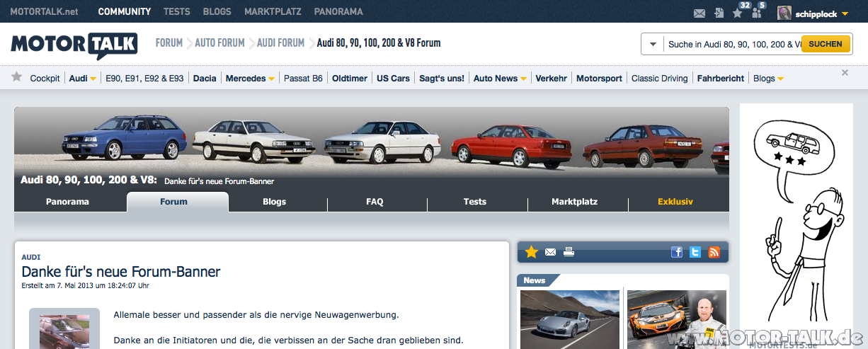Expand the Auto News bookmark dropdown
This screenshot has height=349, width=868.
point(523,79)
